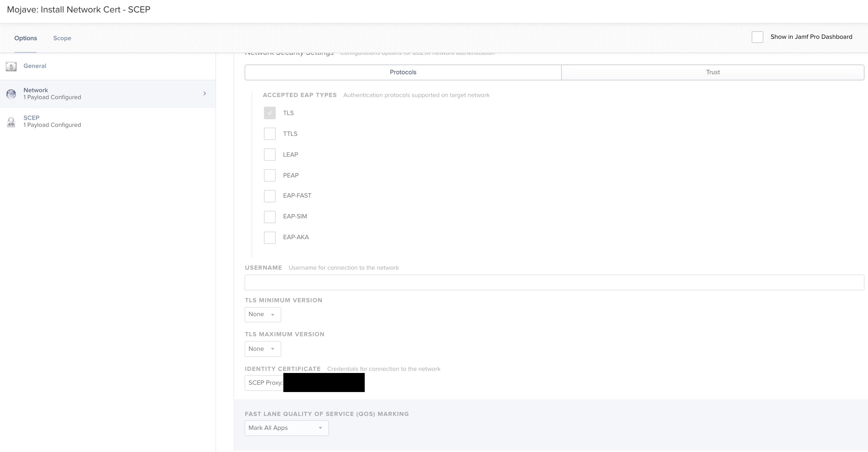Image resolution: width=868 pixels, height=452 pixels.
Task: Toggle the TLS checkbox
Action: (x=269, y=113)
